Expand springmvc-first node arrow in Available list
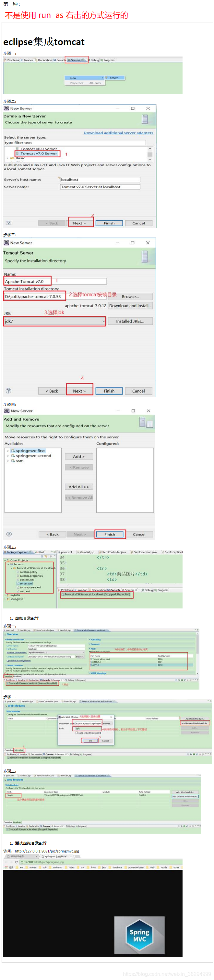214x980 pixels. [x=7, y=450]
